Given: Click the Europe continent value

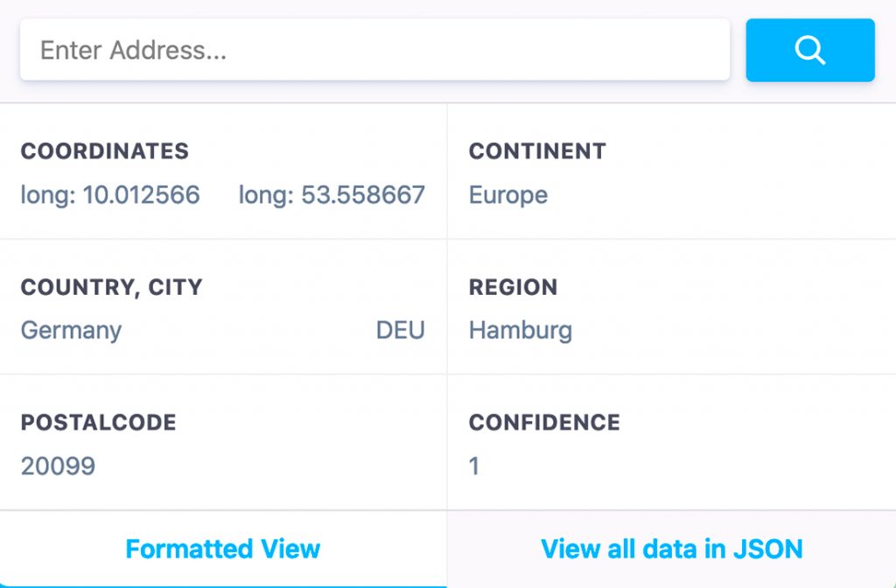Looking at the screenshot, I should pos(508,195).
